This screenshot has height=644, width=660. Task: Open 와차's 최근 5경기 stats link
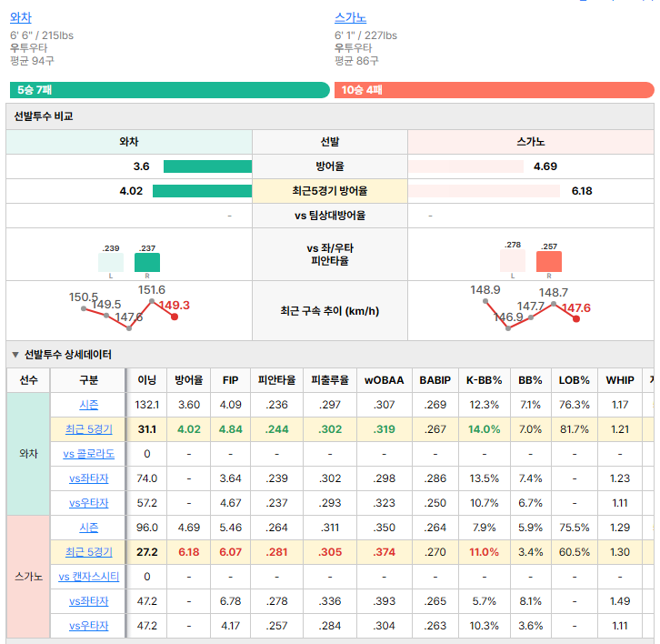pyautogui.click(x=89, y=429)
